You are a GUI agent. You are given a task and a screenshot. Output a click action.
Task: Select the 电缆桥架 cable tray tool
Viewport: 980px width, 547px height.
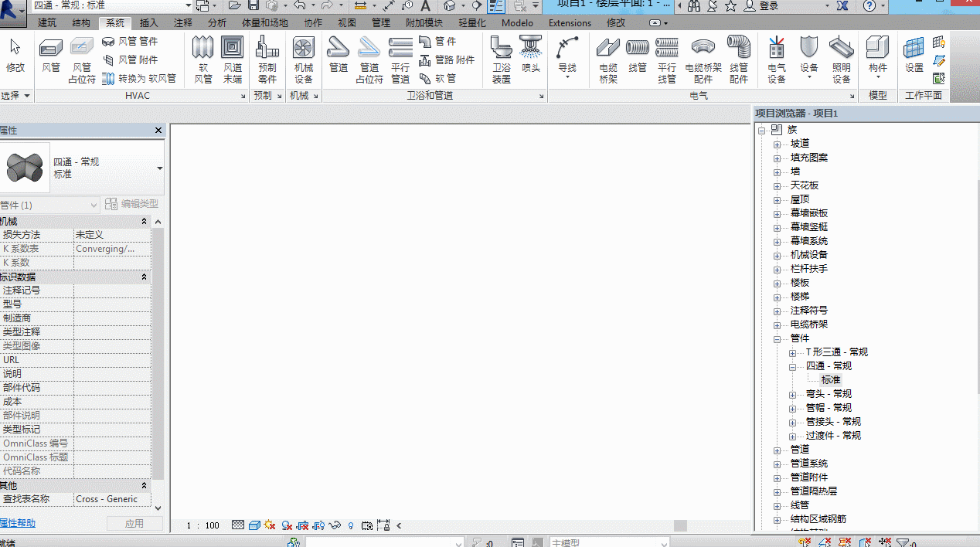click(608, 59)
